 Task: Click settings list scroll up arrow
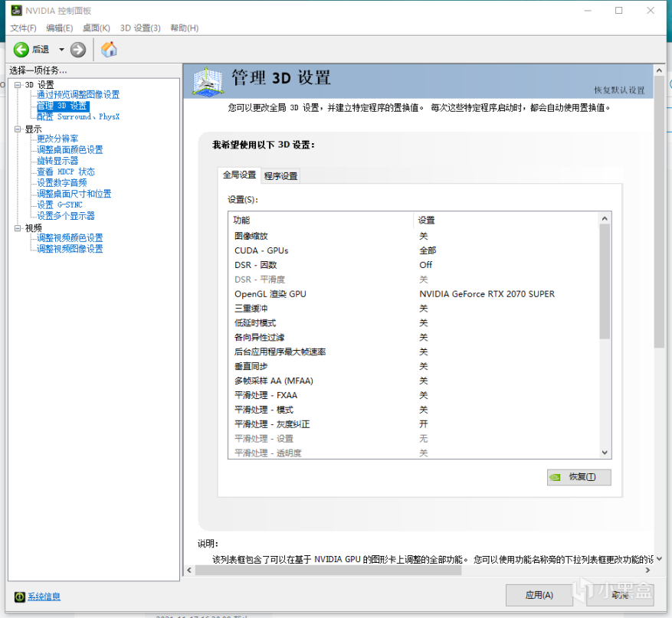[605, 218]
